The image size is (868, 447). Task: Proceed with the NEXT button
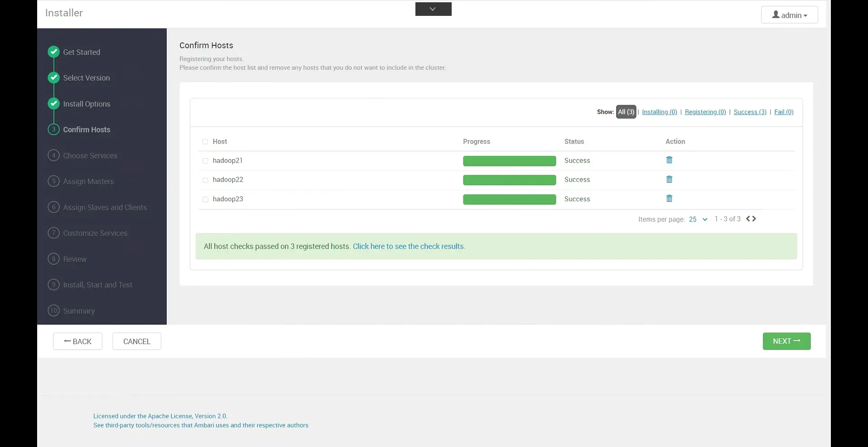pos(786,341)
